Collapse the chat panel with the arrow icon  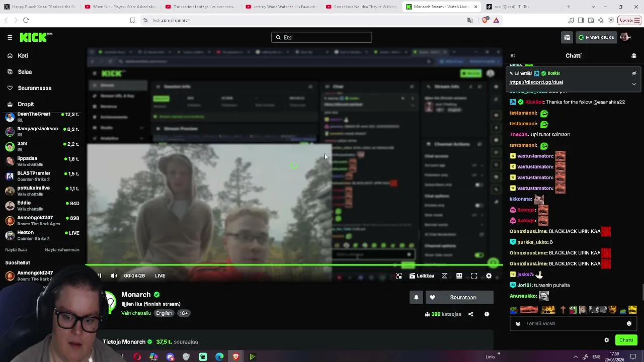pyautogui.click(x=513, y=56)
